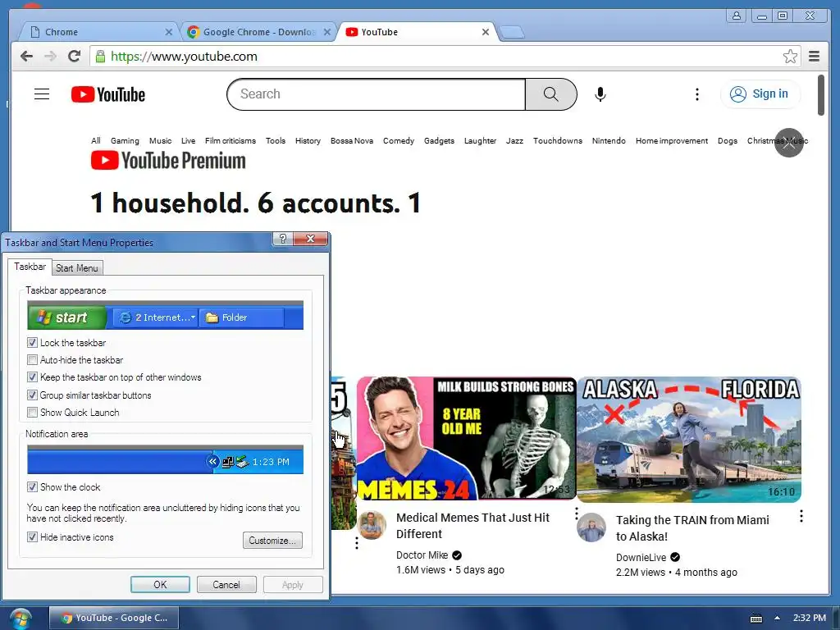
Task: Switch to the Start Menu tab
Action: point(76,268)
